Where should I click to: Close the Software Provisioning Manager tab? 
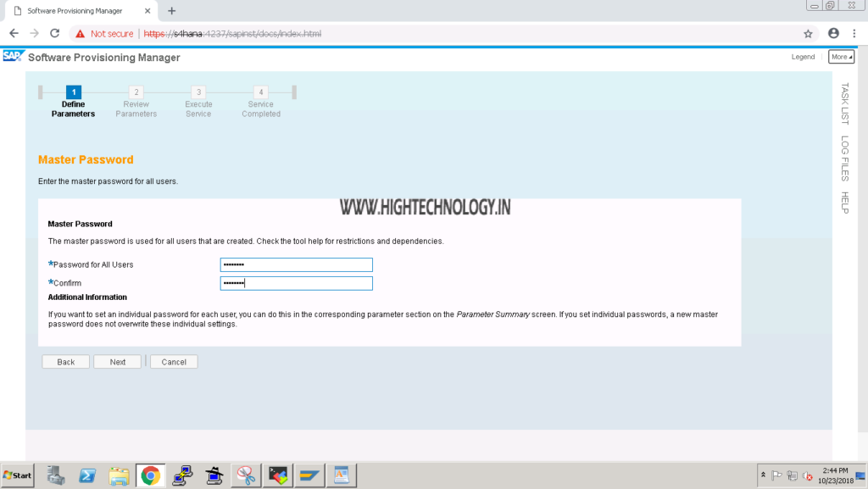(x=147, y=10)
